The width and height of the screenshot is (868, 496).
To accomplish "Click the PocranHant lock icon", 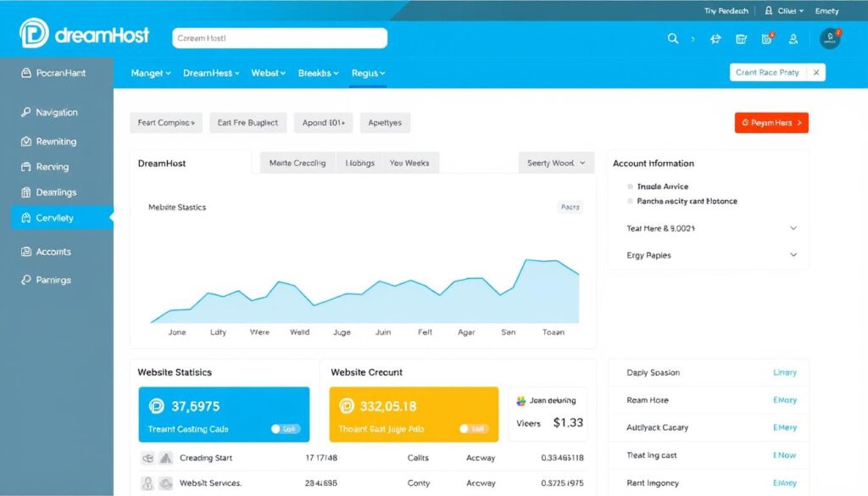I will pyautogui.click(x=26, y=73).
